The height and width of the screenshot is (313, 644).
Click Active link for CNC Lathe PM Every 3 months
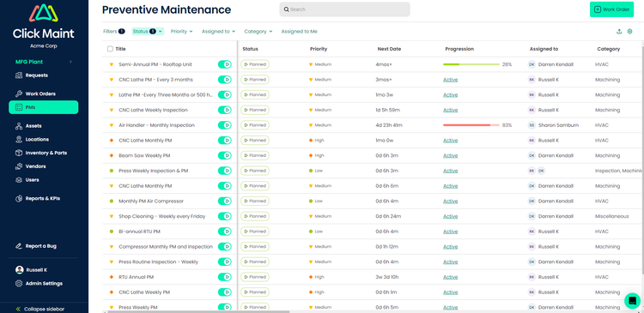click(450, 80)
